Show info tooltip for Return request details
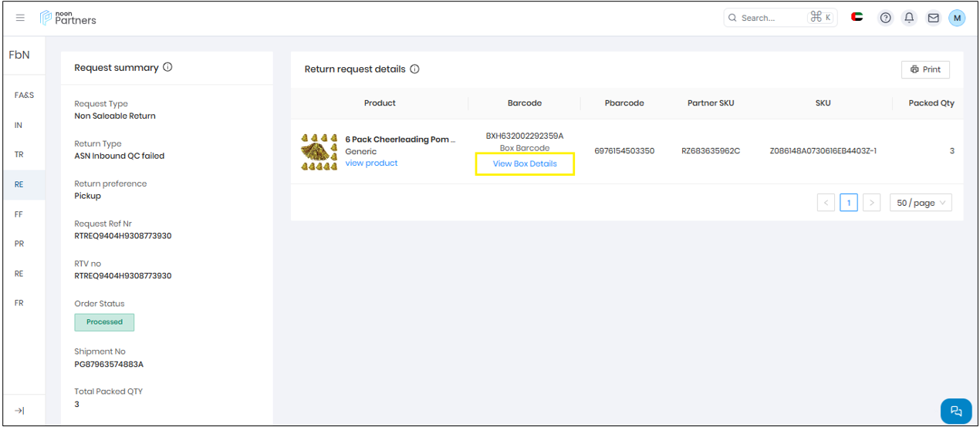The width and height of the screenshot is (980, 427). point(415,69)
